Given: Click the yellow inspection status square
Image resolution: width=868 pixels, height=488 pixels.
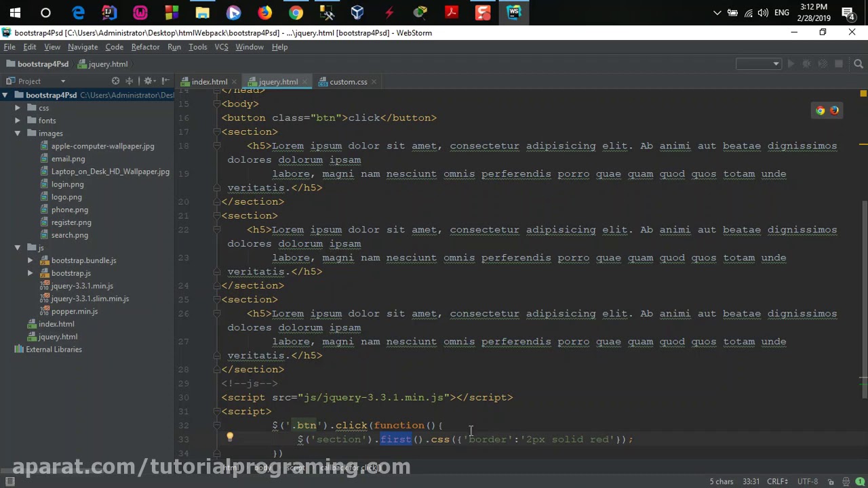Looking at the screenshot, I should [863, 94].
